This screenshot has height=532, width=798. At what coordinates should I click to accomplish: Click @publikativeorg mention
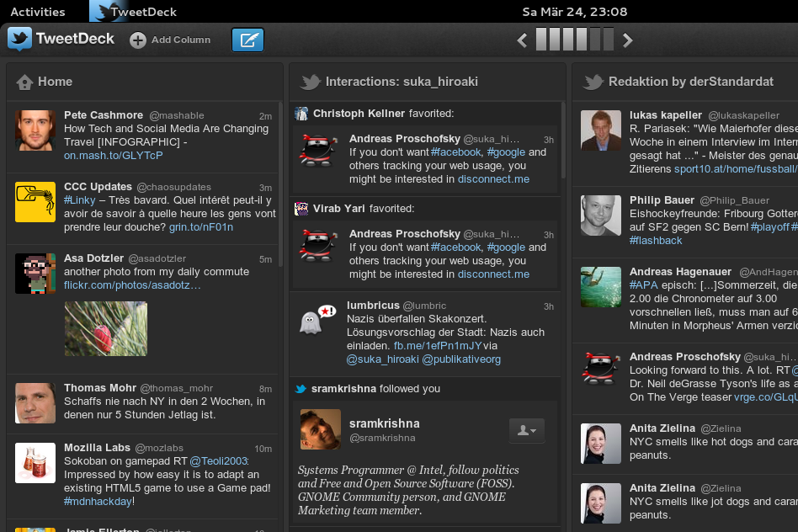coord(461,359)
